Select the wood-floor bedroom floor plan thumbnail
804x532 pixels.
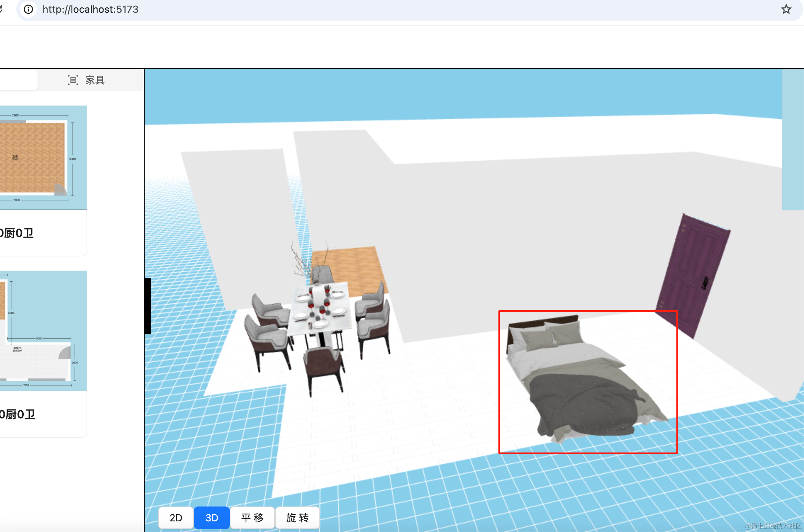(43, 158)
